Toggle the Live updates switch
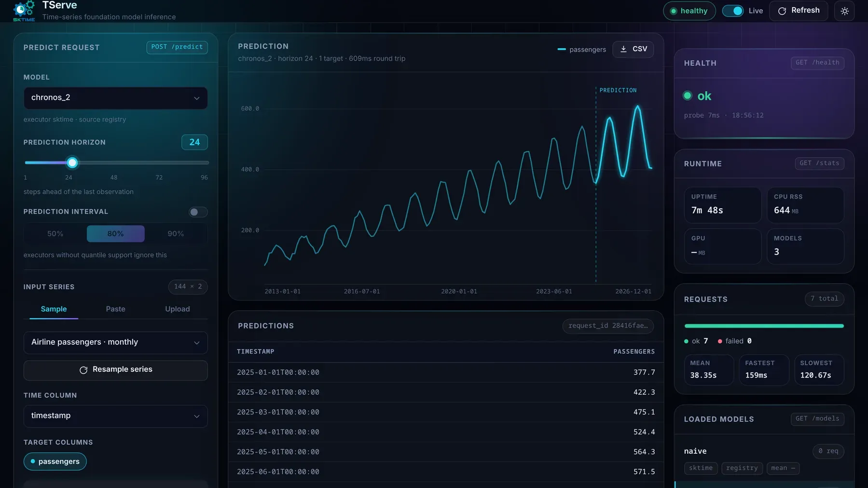The width and height of the screenshot is (868, 488). (x=732, y=11)
